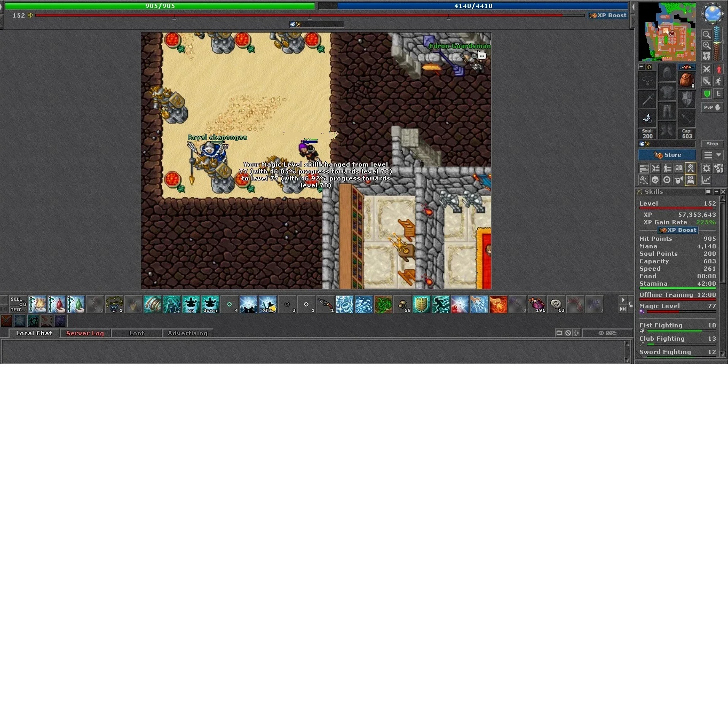Select the empty shield equipment slot
This screenshot has height=706, width=728.
(686, 100)
